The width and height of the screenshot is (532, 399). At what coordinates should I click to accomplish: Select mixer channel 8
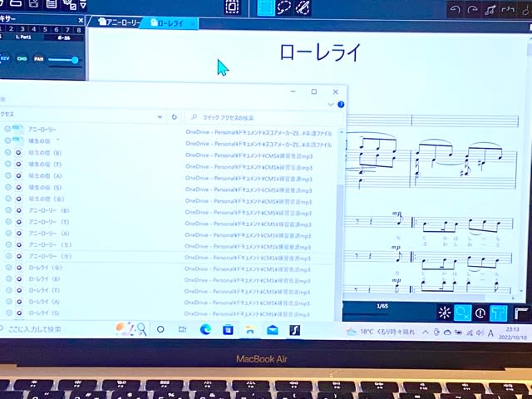(79, 30)
